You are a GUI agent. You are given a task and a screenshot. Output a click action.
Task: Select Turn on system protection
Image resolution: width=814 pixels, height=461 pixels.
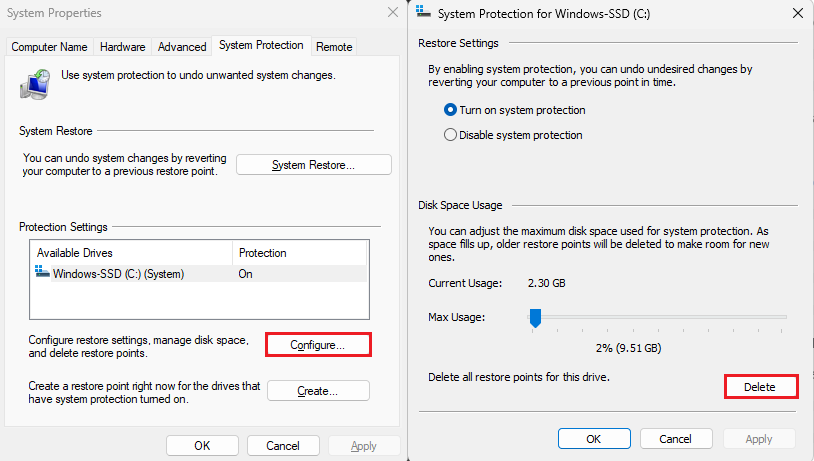point(451,110)
